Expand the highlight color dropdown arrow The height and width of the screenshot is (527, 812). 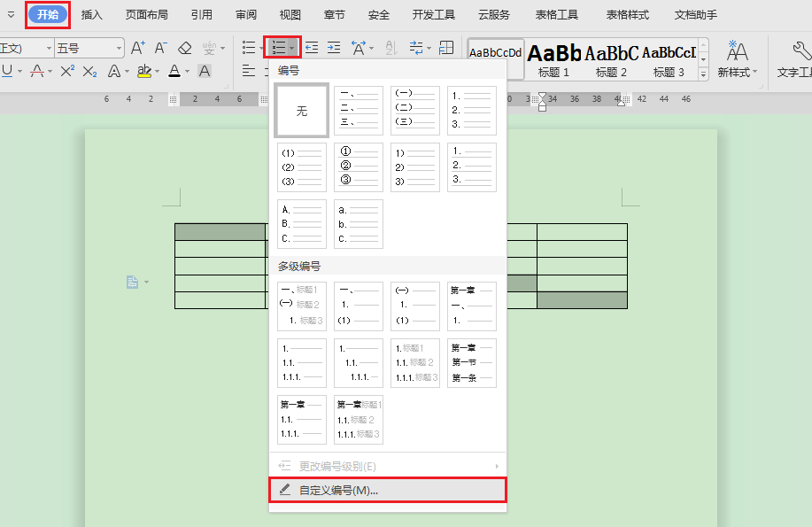(157, 72)
